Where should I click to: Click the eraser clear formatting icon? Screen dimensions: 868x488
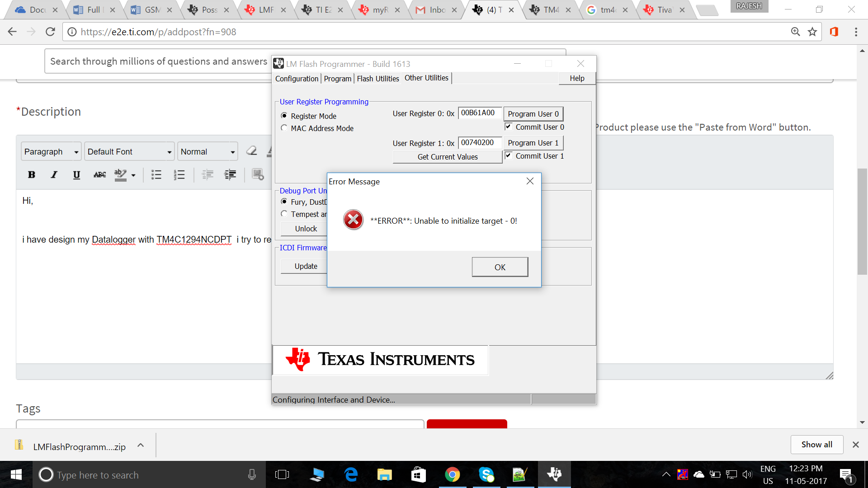[x=252, y=151]
